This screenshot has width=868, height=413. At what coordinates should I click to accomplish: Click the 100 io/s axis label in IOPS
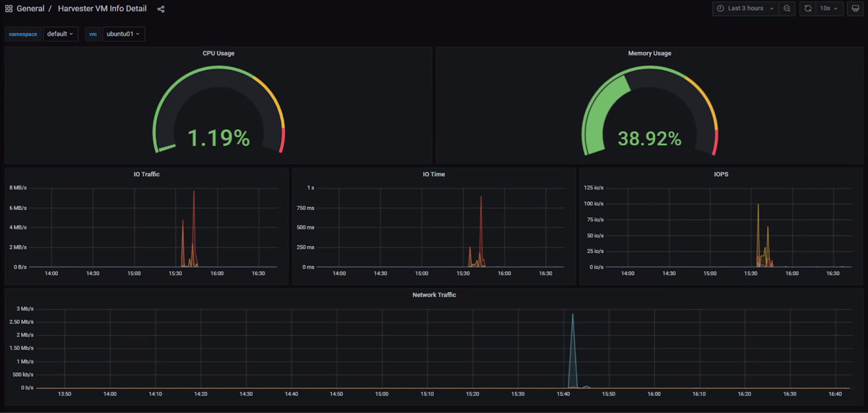click(593, 204)
